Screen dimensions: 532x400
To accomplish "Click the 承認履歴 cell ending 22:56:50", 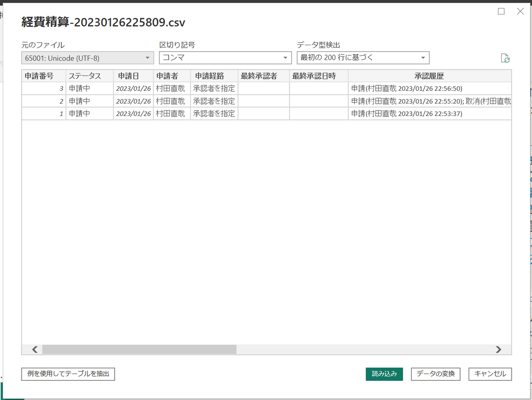I will pyautogui.click(x=430, y=88).
